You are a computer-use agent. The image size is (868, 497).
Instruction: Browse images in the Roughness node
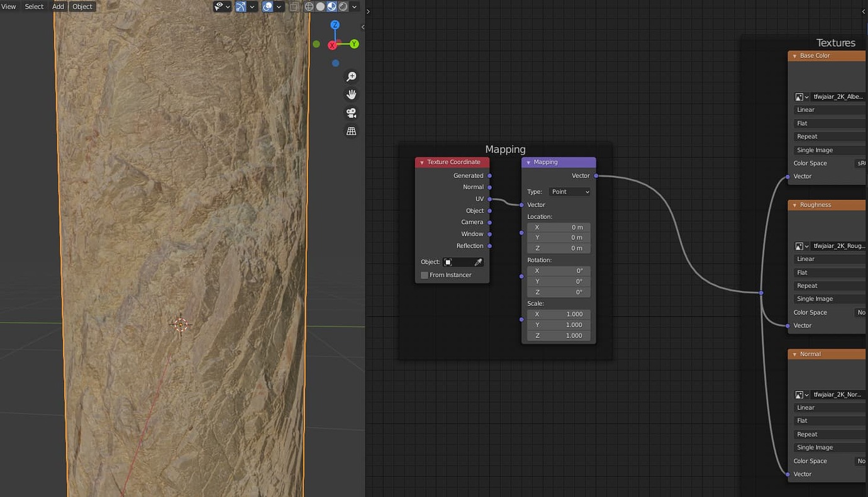pos(801,246)
